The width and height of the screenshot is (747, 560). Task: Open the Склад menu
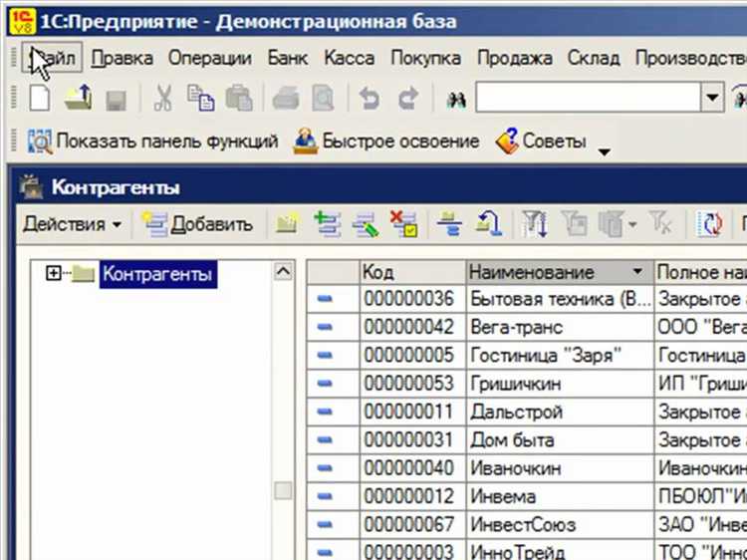[594, 58]
